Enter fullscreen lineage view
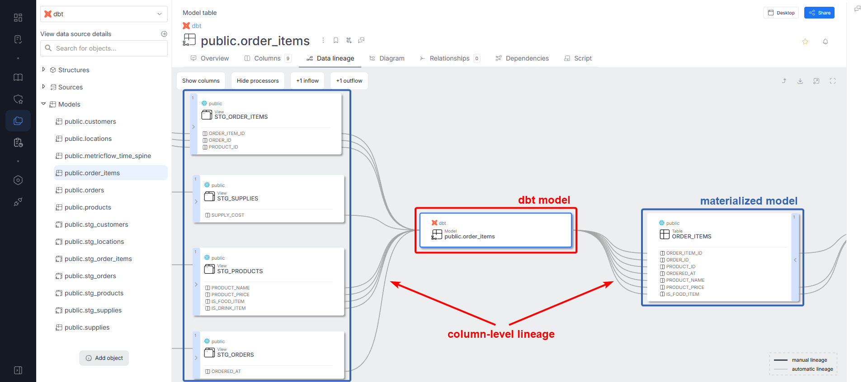The image size is (868, 382). 833,81
